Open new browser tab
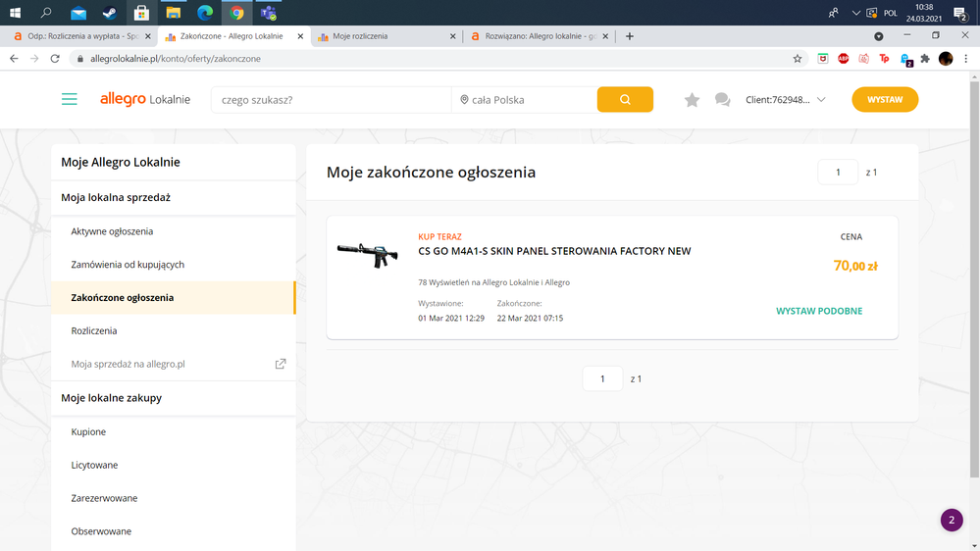This screenshot has width=980, height=551. click(x=630, y=36)
